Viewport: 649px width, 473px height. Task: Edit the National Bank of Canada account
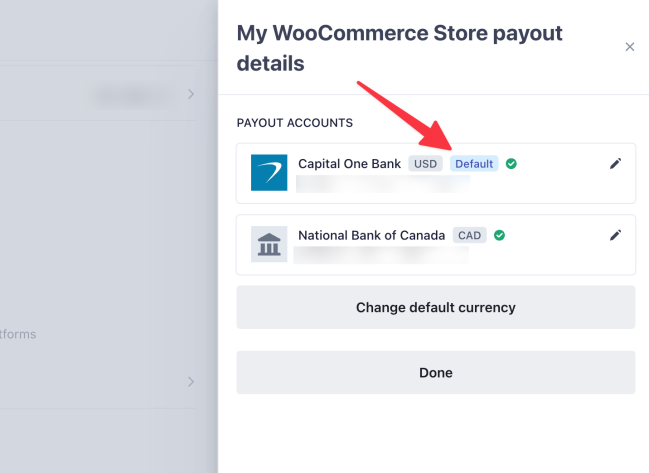(x=615, y=235)
